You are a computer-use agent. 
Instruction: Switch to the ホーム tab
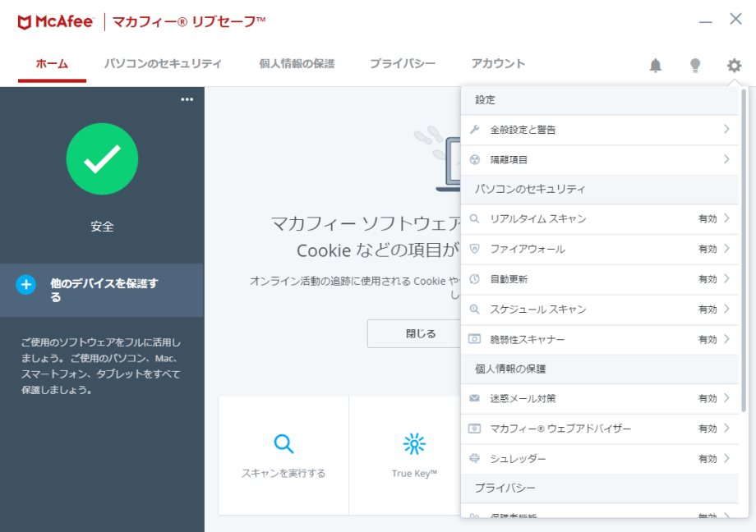52,64
